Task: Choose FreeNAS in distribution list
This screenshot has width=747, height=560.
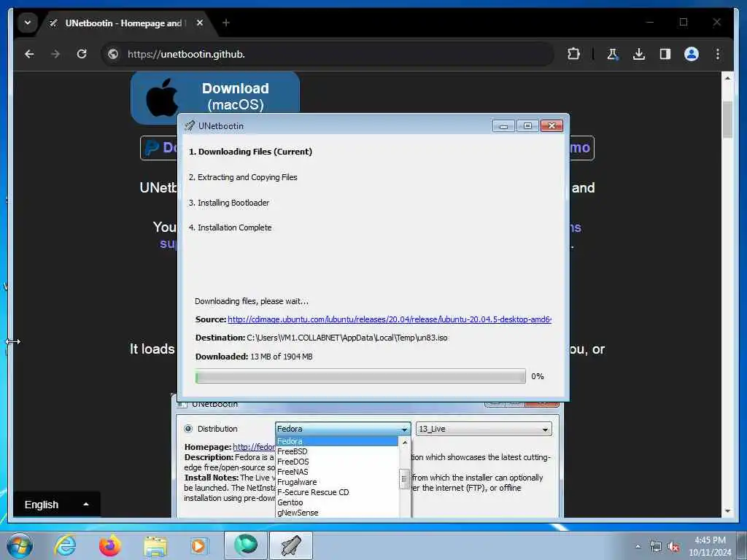Action: 337,472
